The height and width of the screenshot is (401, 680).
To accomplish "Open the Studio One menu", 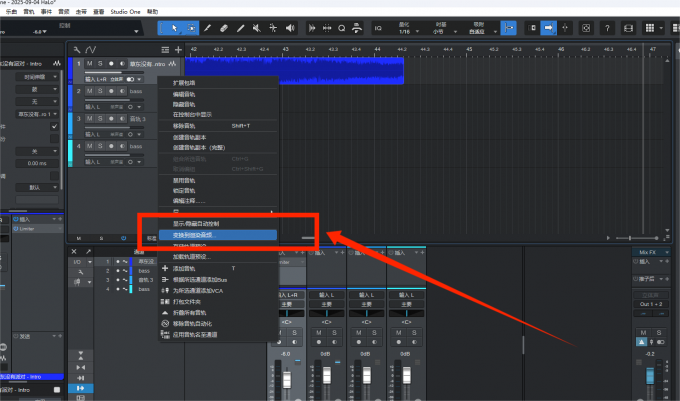I will tap(125, 8).
